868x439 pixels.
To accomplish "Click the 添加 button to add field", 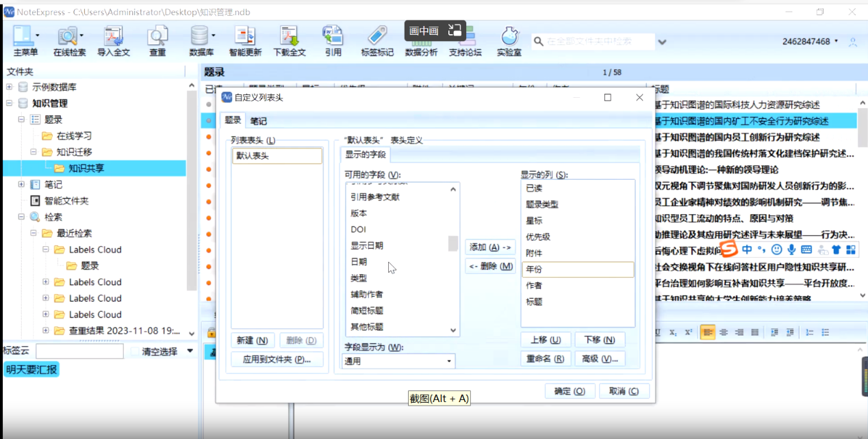I will [490, 247].
